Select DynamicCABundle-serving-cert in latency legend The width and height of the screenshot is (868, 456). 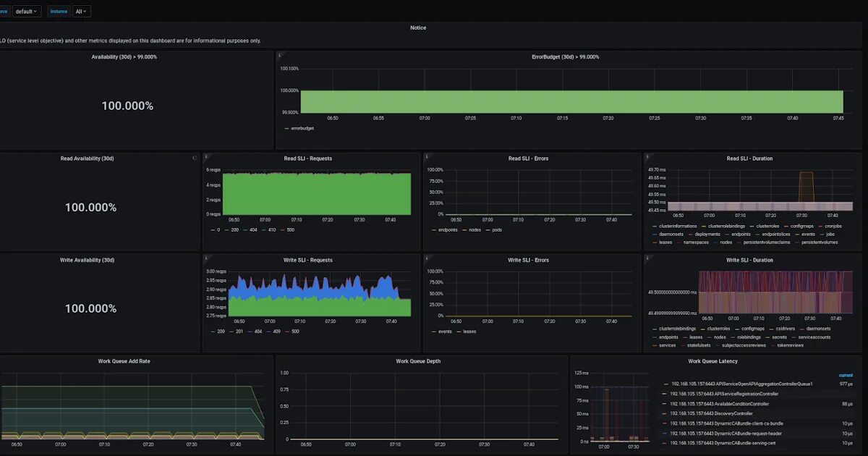[723, 443]
